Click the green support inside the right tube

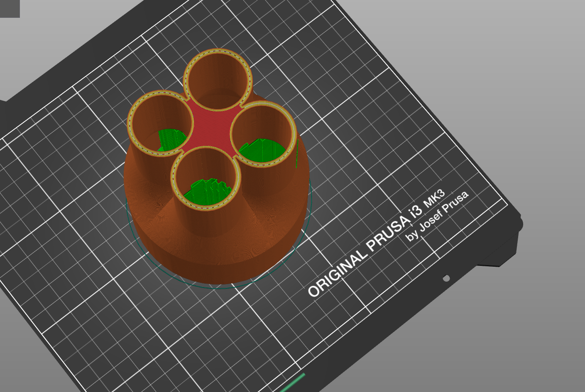pos(262,151)
